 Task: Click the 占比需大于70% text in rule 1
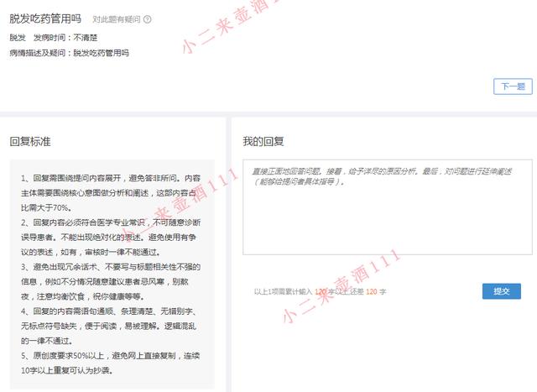tap(47, 207)
